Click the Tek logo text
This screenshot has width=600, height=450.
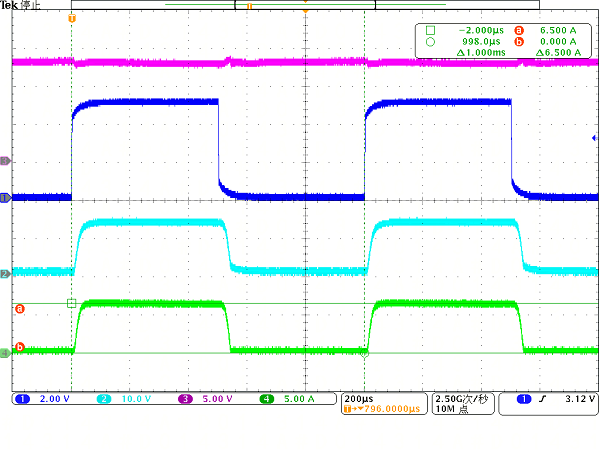(9, 5)
